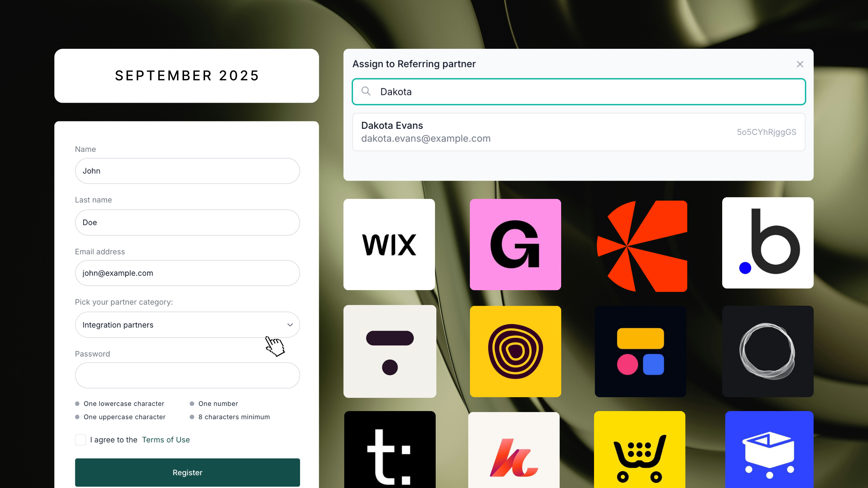Check the Terms of Use agreement checkbox
The height and width of the screenshot is (488, 868).
(80, 440)
